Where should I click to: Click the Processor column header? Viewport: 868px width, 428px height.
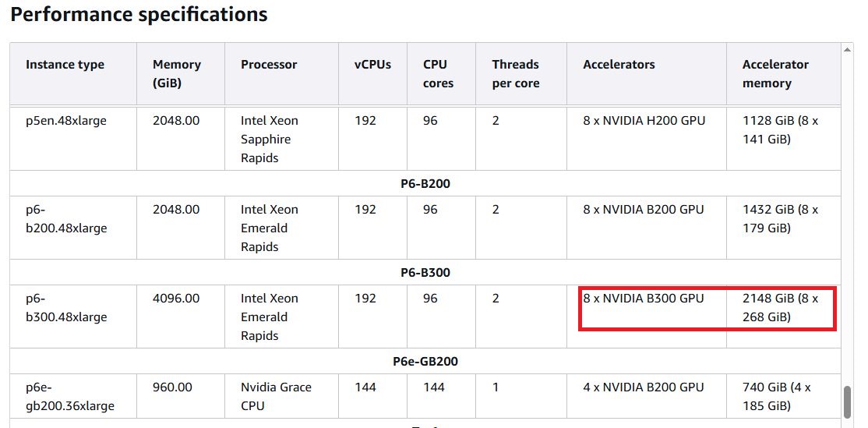point(269,65)
